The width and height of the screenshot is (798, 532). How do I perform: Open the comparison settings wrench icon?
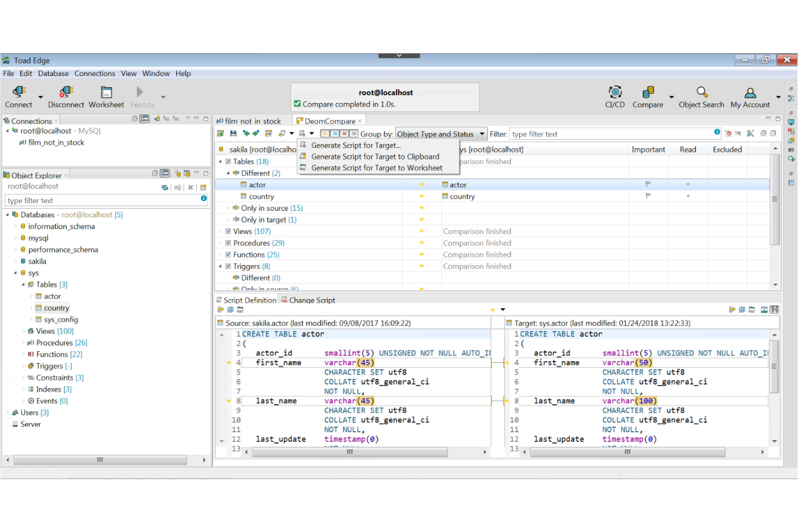coord(750,133)
